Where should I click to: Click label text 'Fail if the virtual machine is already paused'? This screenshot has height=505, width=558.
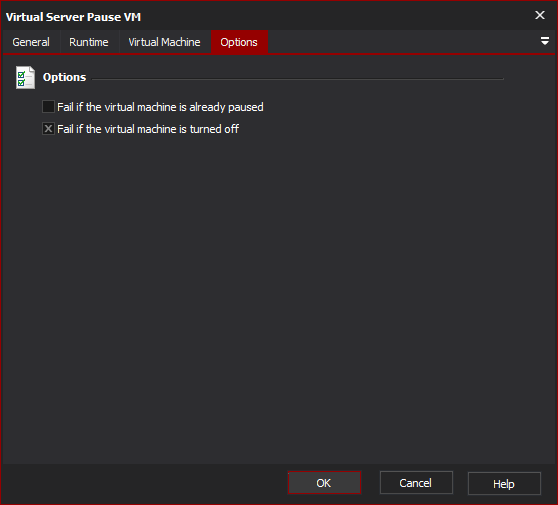click(160, 107)
